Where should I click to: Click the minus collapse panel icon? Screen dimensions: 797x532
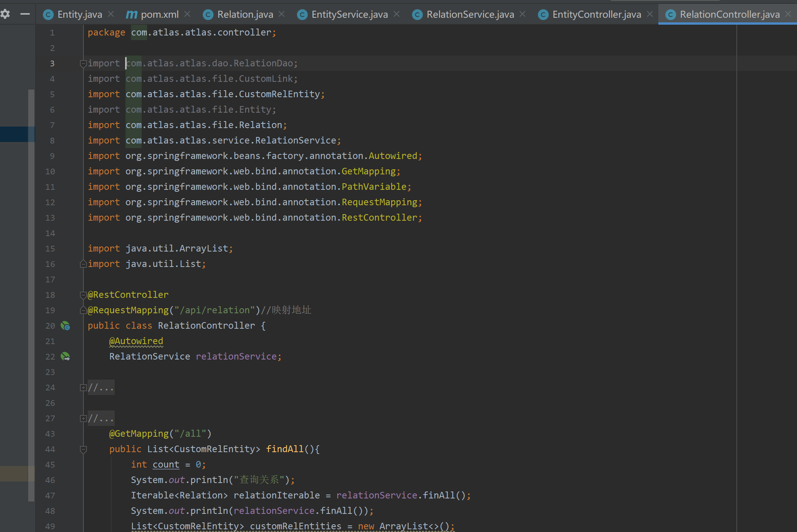pyautogui.click(x=25, y=14)
